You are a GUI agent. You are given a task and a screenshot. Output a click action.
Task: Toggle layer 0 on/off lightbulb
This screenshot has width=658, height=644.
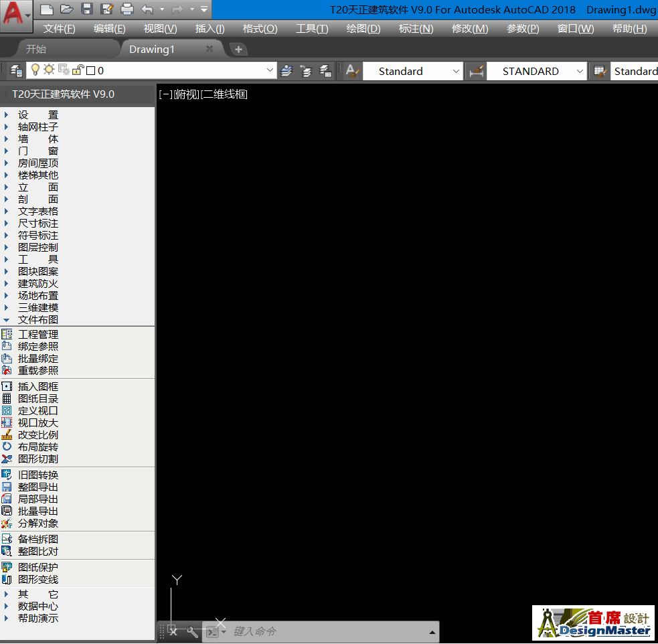click(35, 70)
